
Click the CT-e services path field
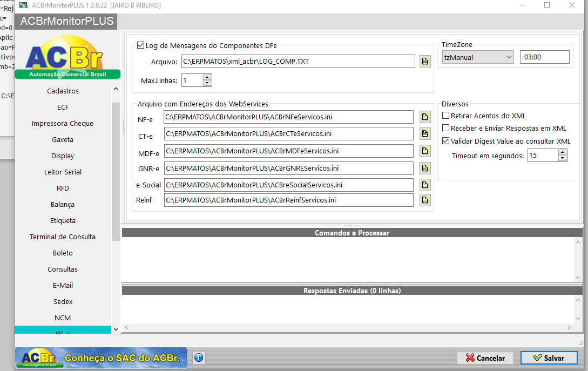click(x=288, y=133)
